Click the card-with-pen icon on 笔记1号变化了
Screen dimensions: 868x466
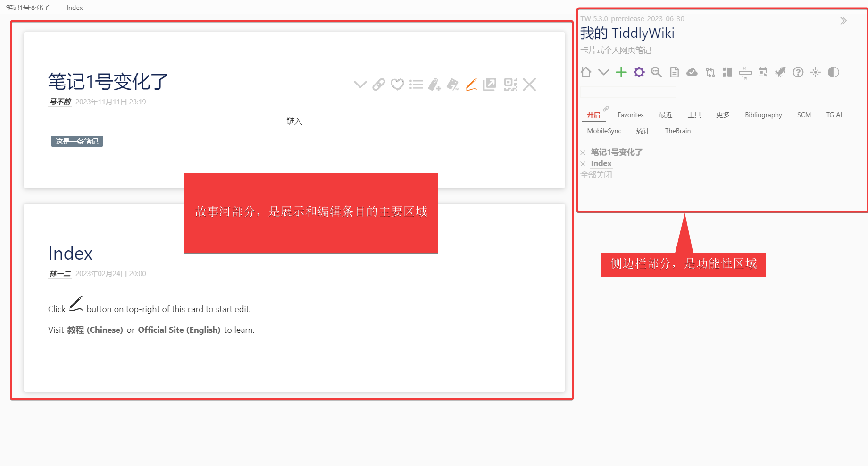(x=453, y=85)
